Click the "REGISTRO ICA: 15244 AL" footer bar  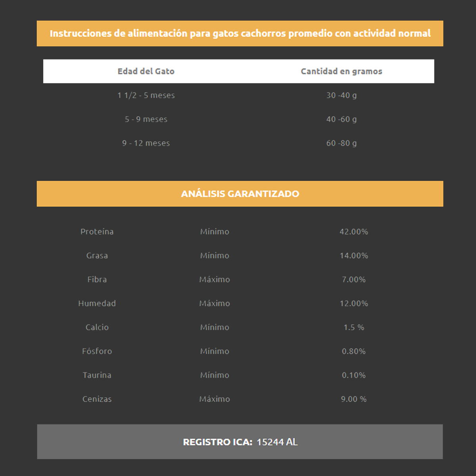click(240, 442)
